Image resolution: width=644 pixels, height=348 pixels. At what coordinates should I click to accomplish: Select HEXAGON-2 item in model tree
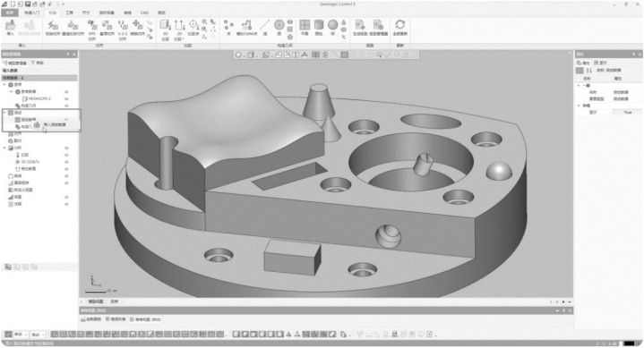pos(39,98)
